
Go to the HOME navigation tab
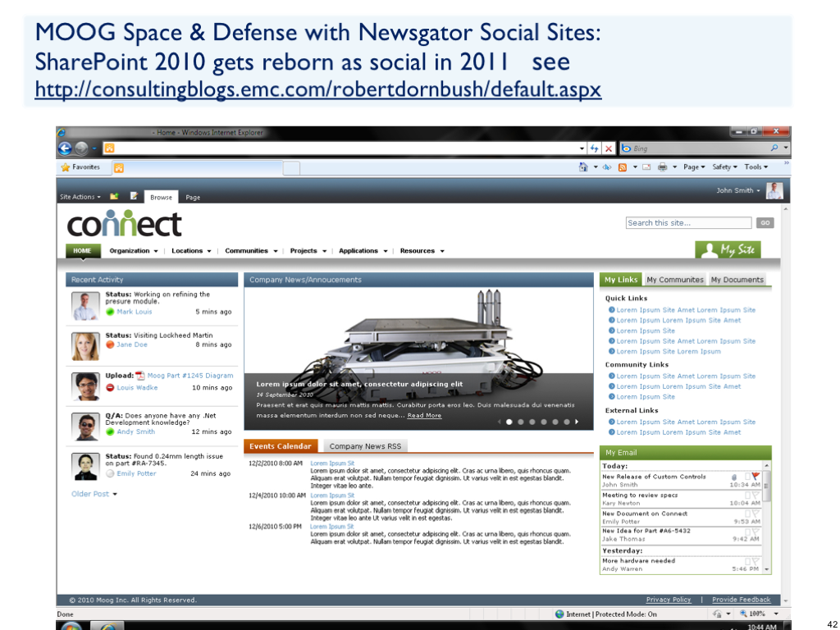tap(83, 250)
